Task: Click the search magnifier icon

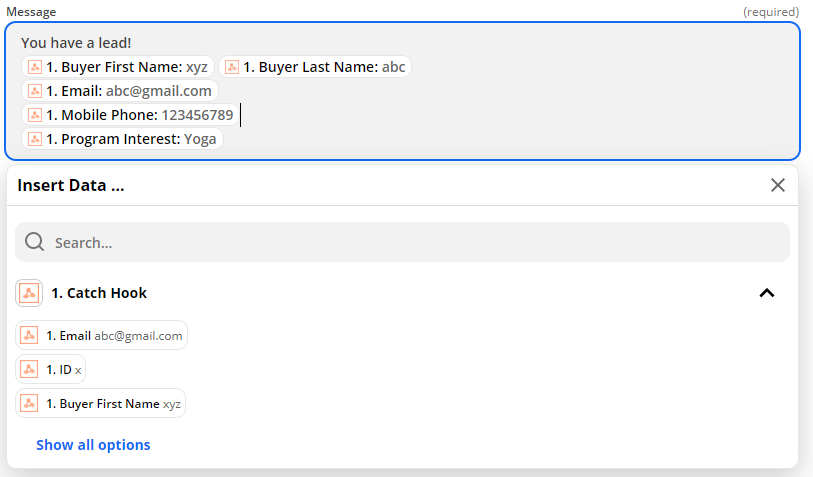Action: tap(35, 242)
